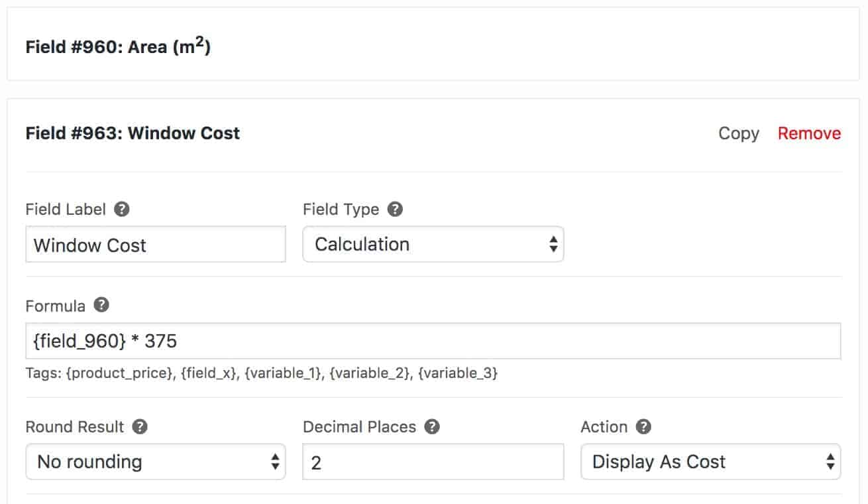868x504 pixels.
Task: Click the Field Type help icon
Action: pyautogui.click(x=394, y=209)
